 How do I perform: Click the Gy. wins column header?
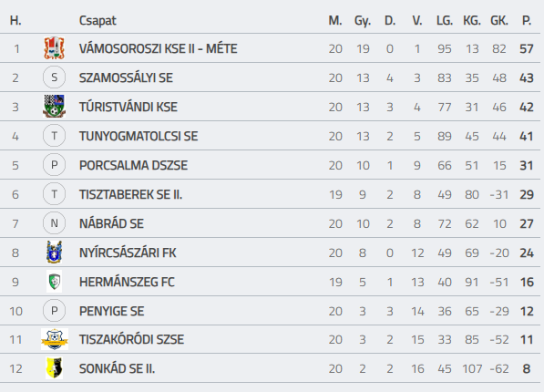(x=363, y=21)
